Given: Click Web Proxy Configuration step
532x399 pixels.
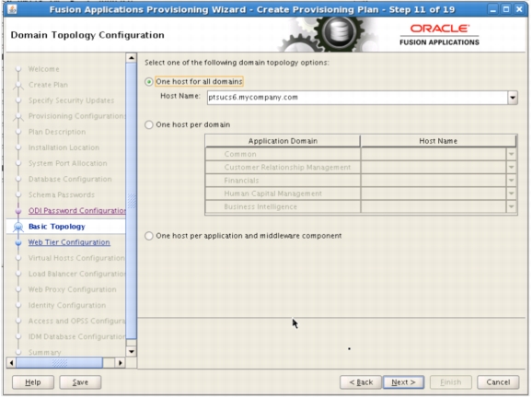Looking at the screenshot, I should 73,289.
